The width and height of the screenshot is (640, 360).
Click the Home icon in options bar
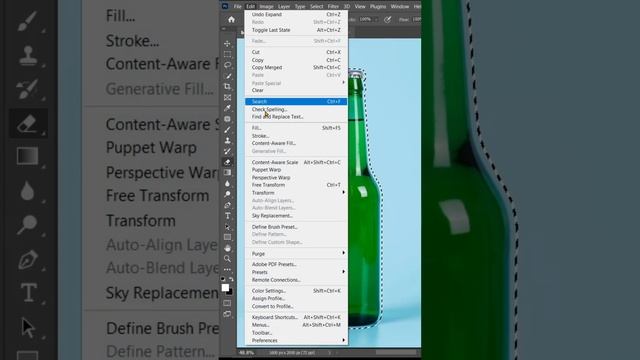(x=231, y=20)
